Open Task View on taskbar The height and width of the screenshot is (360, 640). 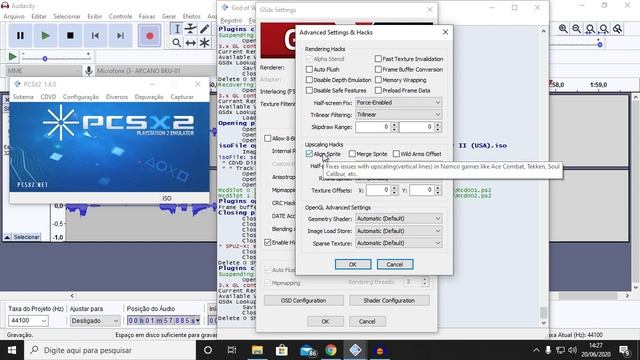point(232,350)
